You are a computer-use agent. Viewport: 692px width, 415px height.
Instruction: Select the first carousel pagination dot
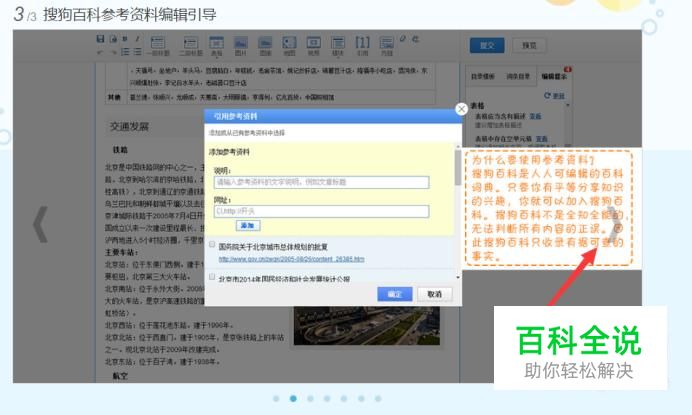pos(276,399)
